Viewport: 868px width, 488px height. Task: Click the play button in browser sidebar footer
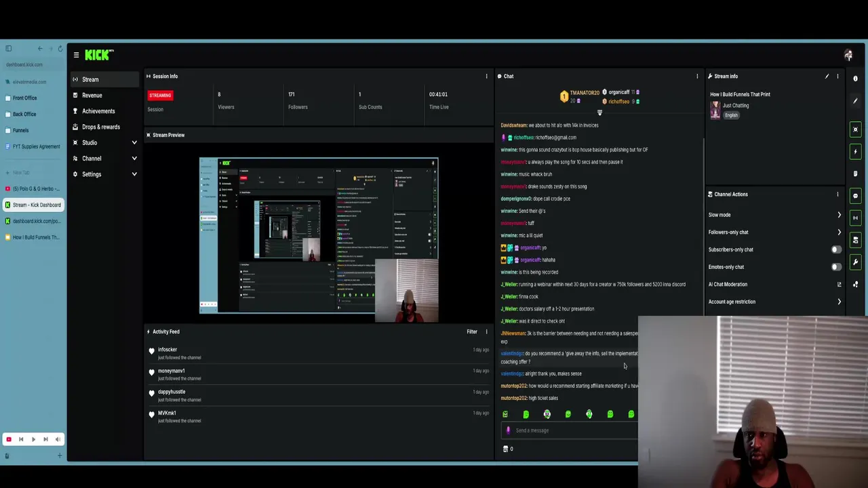point(33,439)
